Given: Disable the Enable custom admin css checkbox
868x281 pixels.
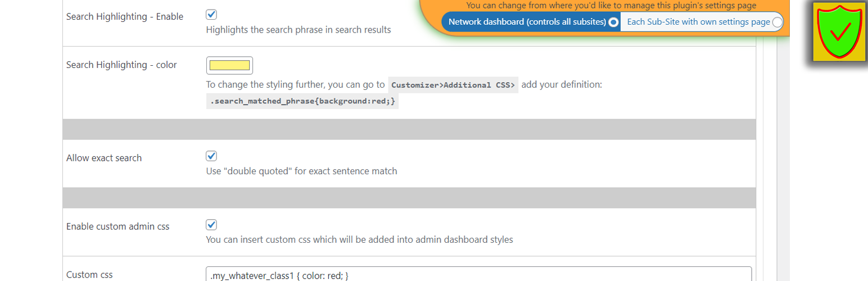Looking at the screenshot, I should pos(211,225).
